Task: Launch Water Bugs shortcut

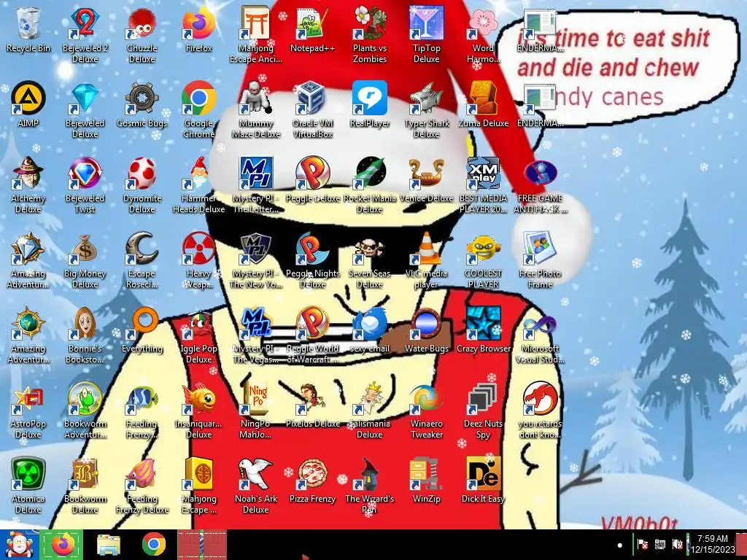Action: [426, 330]
